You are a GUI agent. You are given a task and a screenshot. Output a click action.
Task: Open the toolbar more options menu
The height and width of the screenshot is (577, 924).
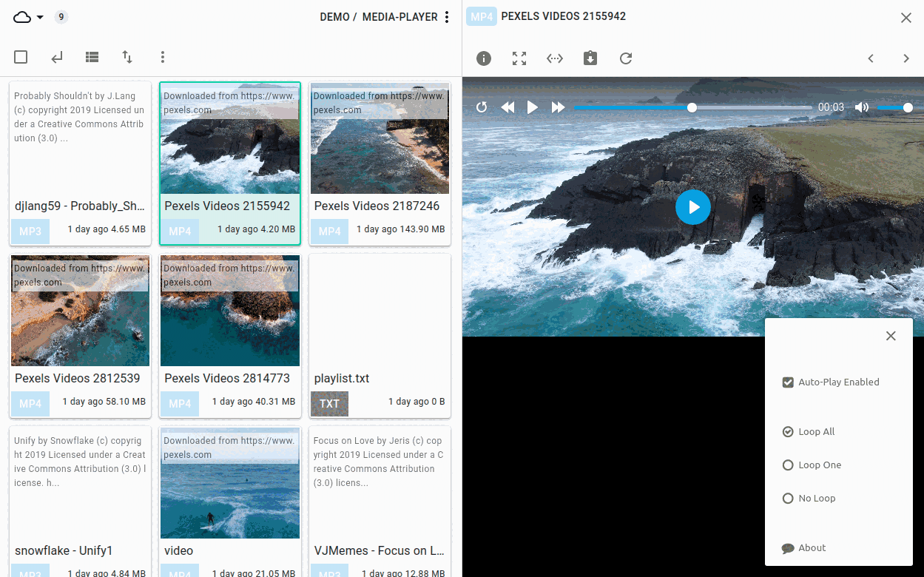[x=163, y=57]
